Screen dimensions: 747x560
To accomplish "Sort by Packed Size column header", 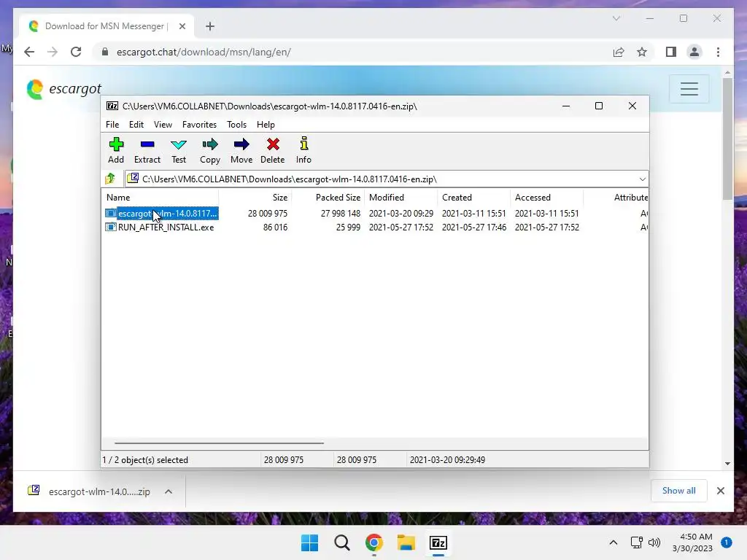I will (328, 197).
